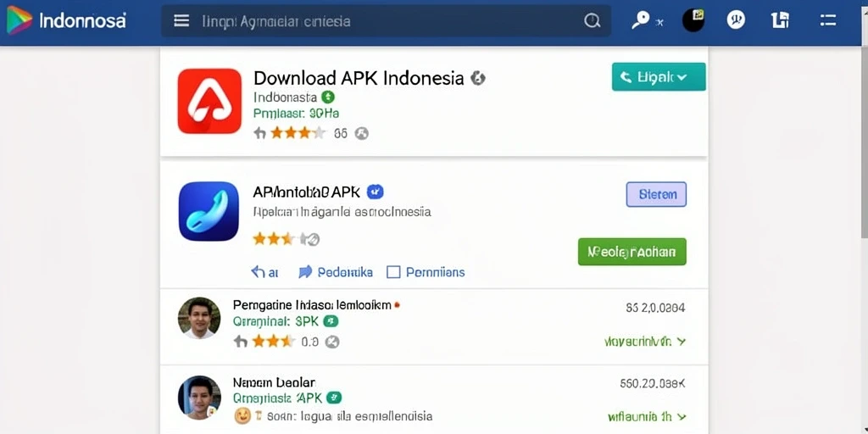Image resolution: width=868 pixels, height=434 pixels.
Task: Click the light-blue Sterem button
Action: (657, 194)
